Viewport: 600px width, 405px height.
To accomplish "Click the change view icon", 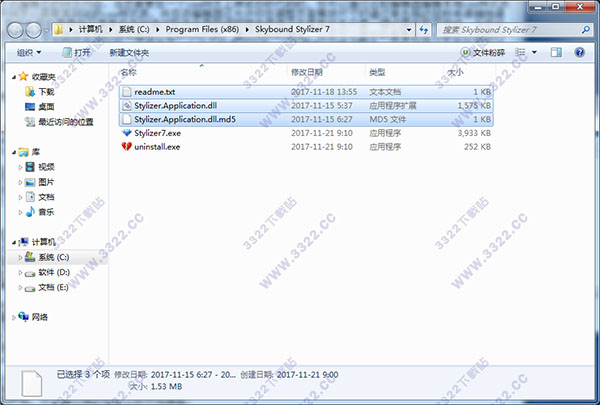I will click(x=520, y=52).
